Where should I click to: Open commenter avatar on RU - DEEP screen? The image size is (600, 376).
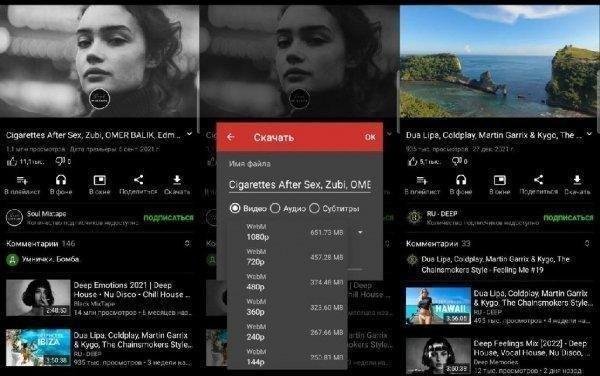[x=412, y=260]
